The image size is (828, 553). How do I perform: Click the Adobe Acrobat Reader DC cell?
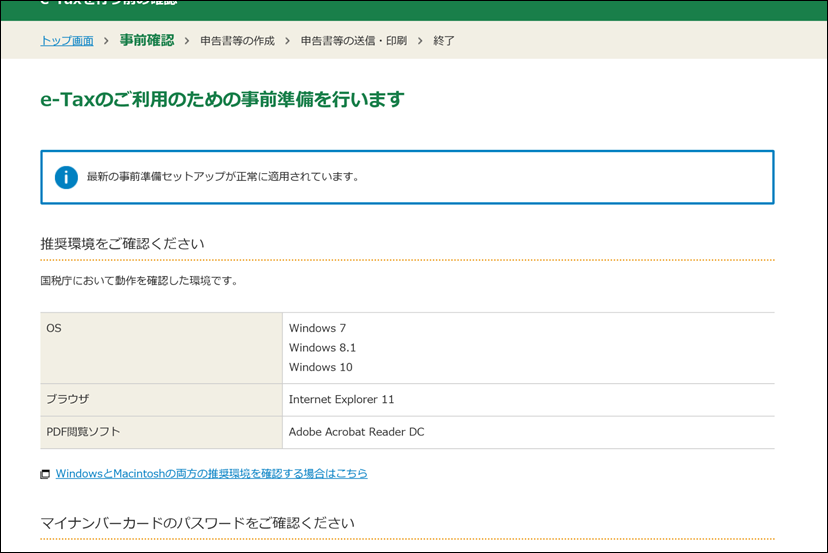(x=529, y=433)
